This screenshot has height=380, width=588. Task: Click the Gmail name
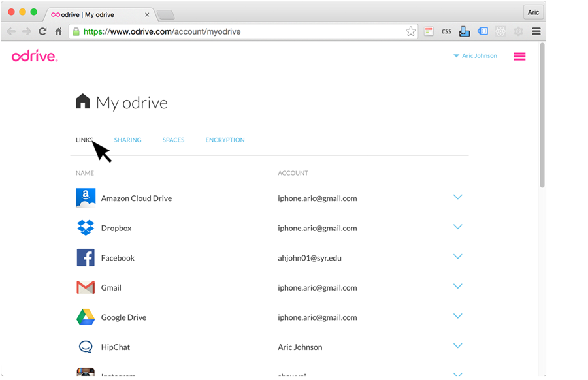point(111,287)
